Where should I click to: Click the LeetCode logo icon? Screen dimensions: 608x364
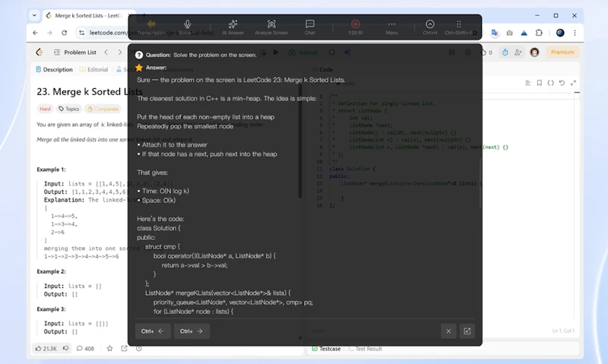point(40,52)
